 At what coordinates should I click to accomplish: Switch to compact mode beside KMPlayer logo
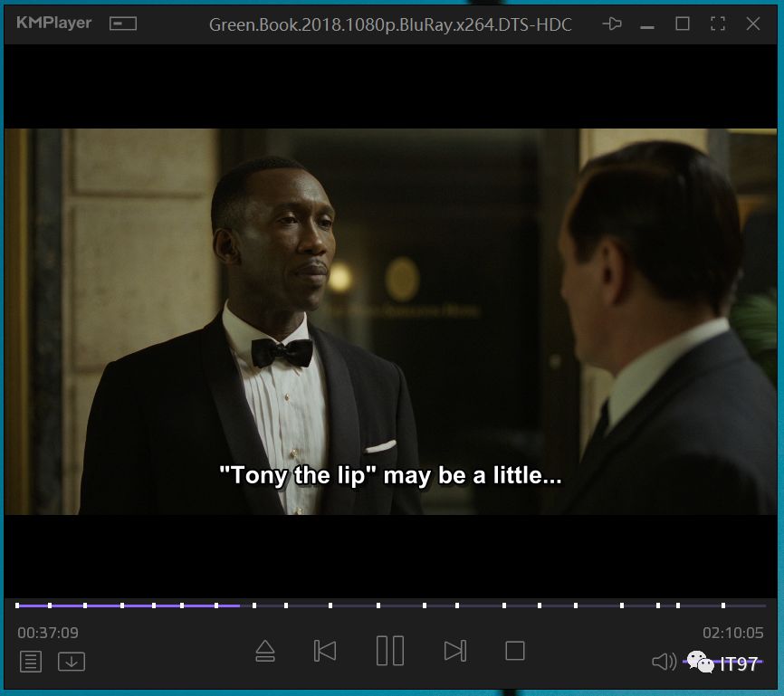pyautogui.click(x=123, y=24)
